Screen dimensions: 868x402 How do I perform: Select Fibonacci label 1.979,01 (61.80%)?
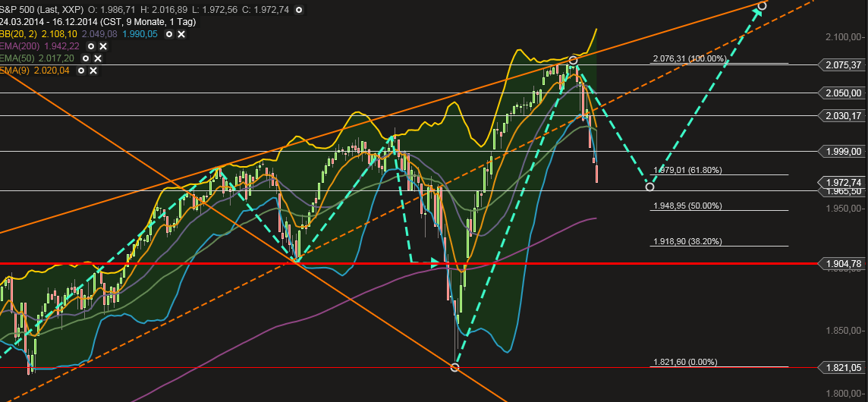click(x=687, y=170)
